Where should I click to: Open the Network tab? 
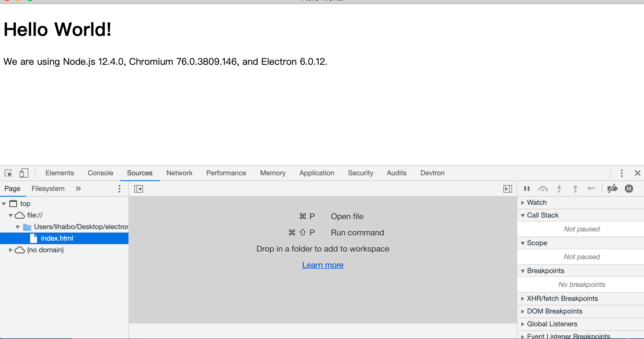click(x=179, y=173)
